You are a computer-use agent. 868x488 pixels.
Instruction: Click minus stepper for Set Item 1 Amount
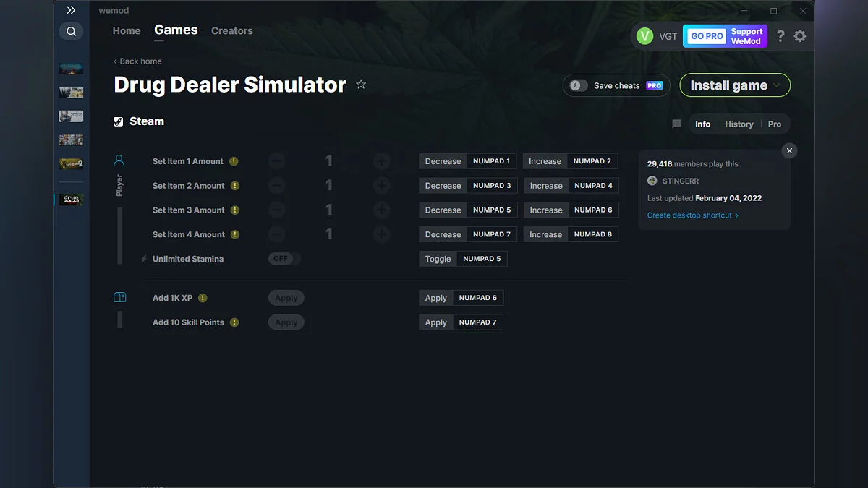coord(276,161)
